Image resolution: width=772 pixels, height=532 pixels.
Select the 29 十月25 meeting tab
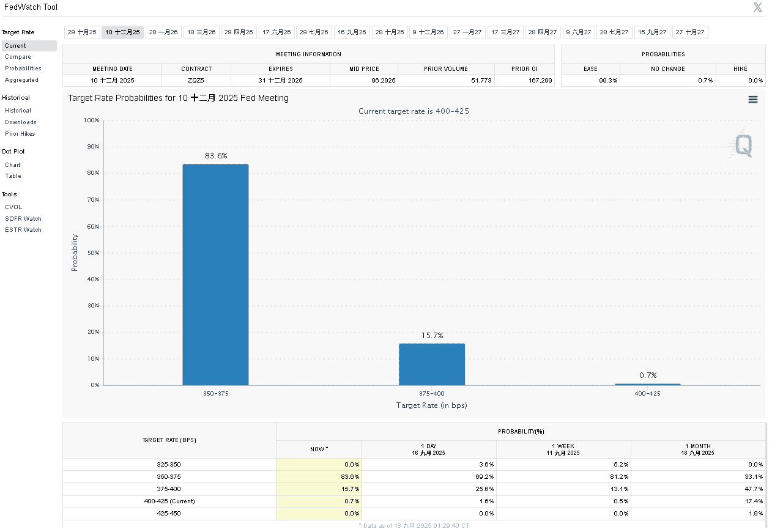82,32
